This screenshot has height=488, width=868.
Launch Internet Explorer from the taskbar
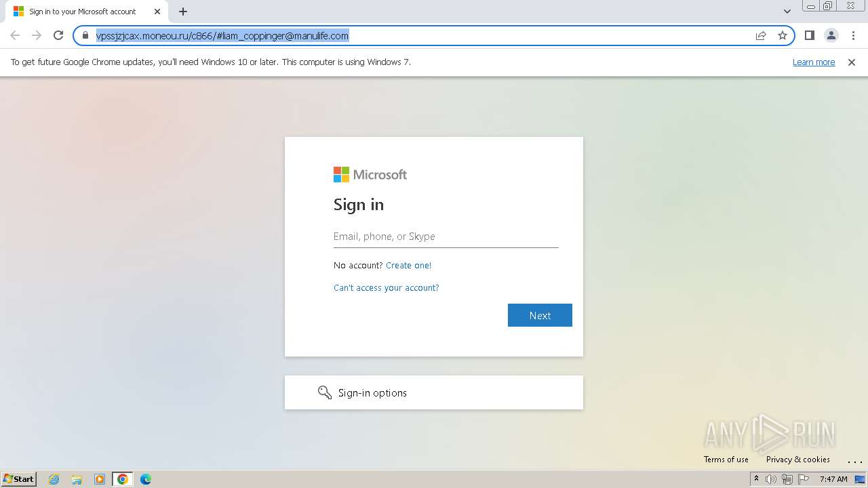[x=54, y=479]
